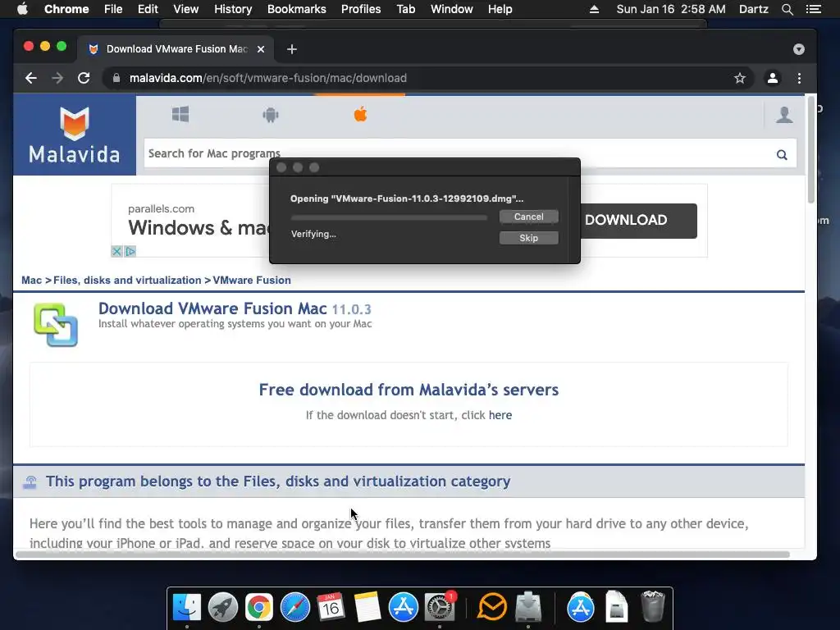This screenshot has width=840, height=630.
Task: Cancel opening the VMware Fusion dmg
Action: click(529, 217)
